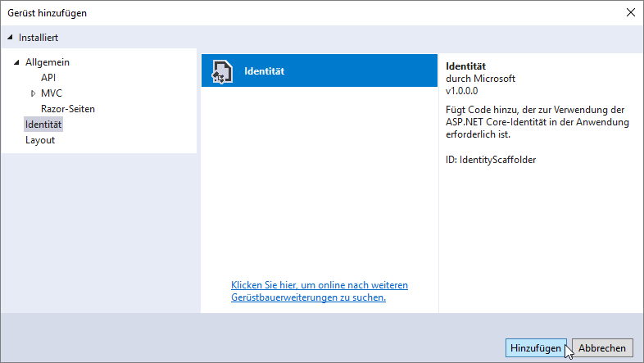Select the highlighted Identität list entry name
Image resolution: width=644 pixels, height=363 pixels.
click(264, 71)
